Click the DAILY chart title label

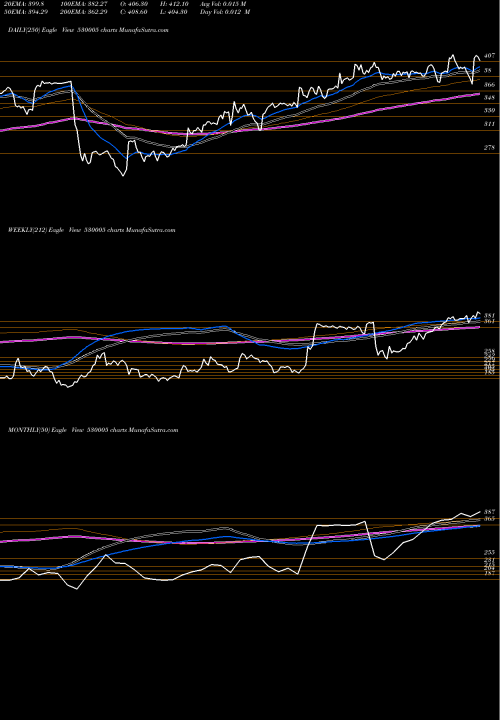pyautogui.click(x=88, y=30)
